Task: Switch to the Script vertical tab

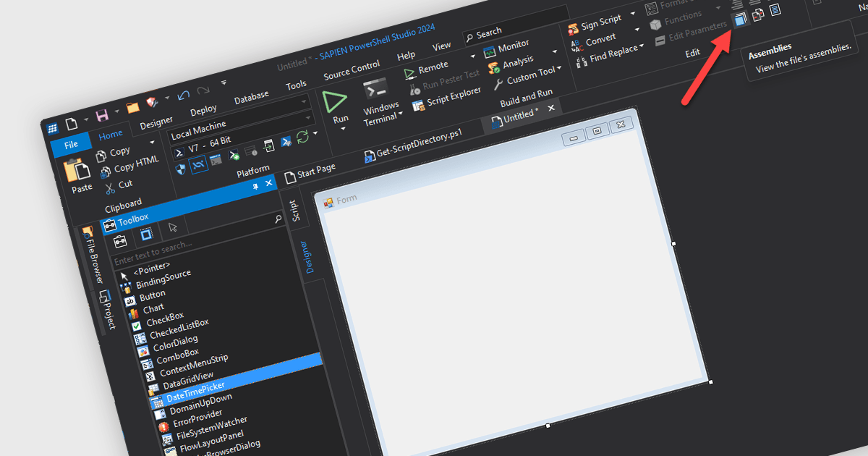Action: click(x=294, y=210)
